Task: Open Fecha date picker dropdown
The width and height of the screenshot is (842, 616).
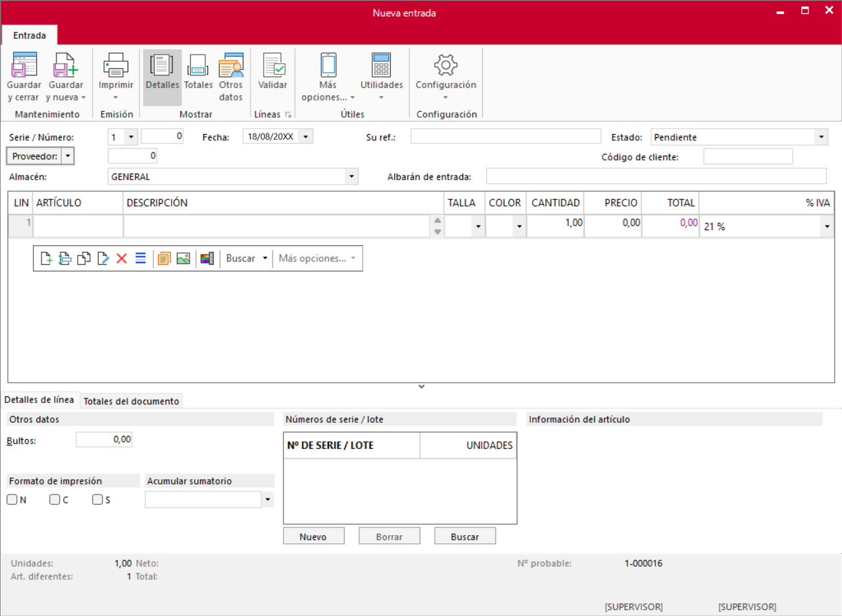Action: coord(307,137)
